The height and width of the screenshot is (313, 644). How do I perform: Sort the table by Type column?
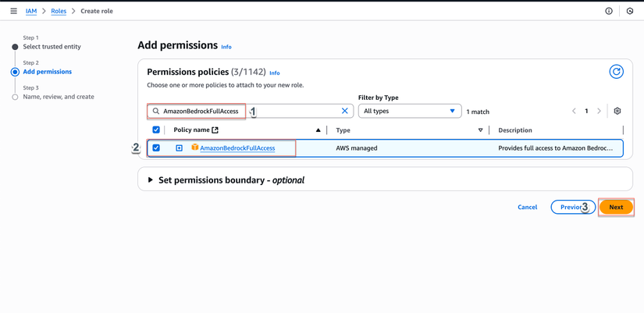point(480,130)
